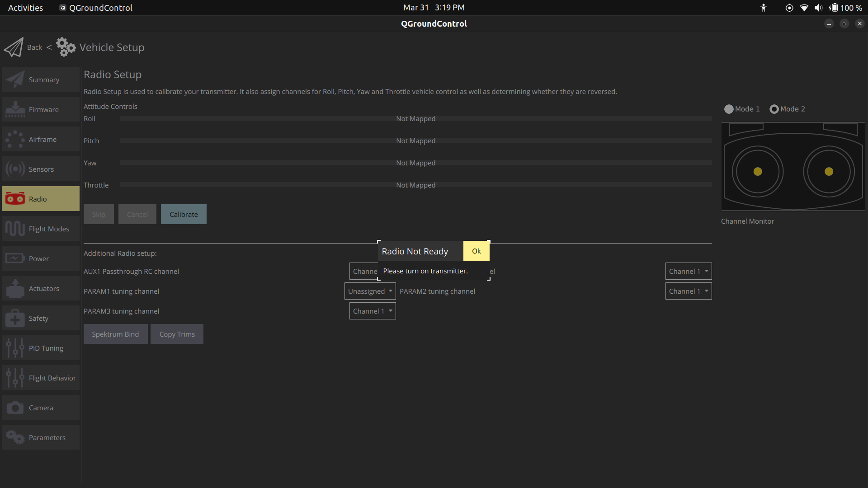Click the Flight Modes waveform icon
This screenshot has width=868, height=488.
pos(15,229)
